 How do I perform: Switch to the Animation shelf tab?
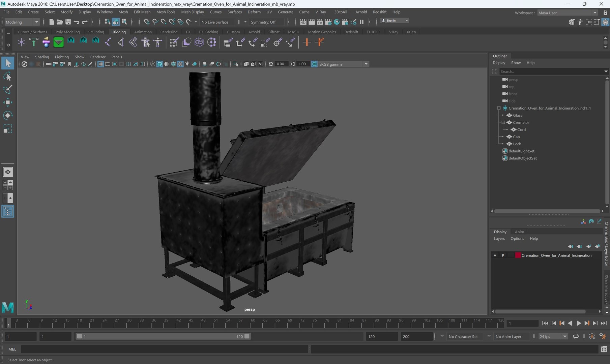143,32
